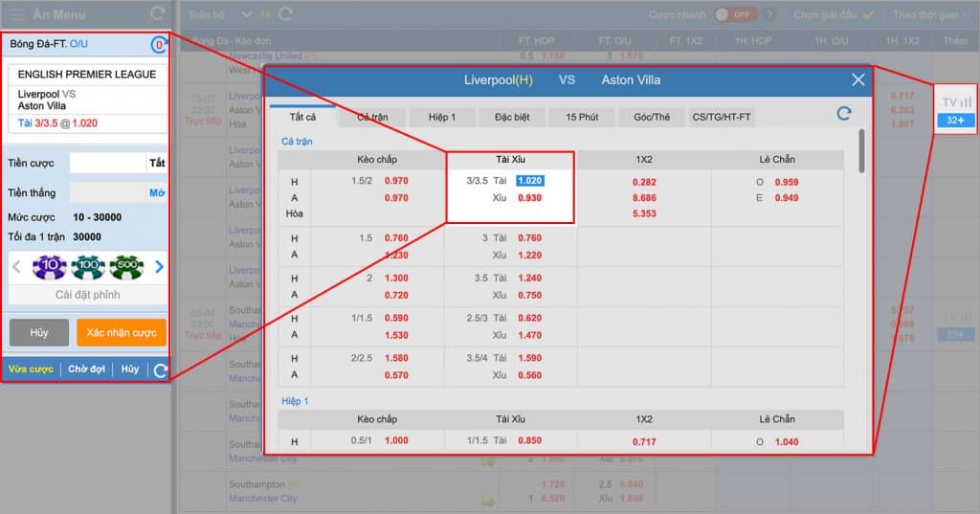The image size is (980, 514).
Task: Expand more markets with 32+ button
Action: 955,121
